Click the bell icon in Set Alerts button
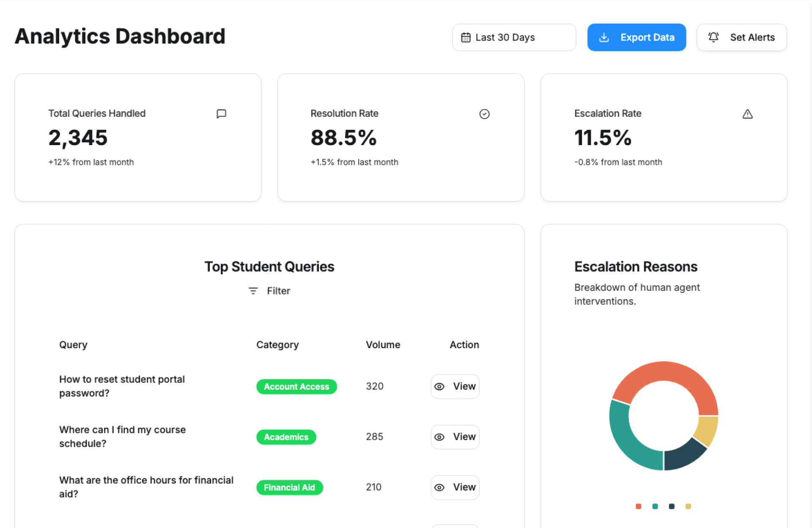 pyautogui.click(x=713, y=37)
